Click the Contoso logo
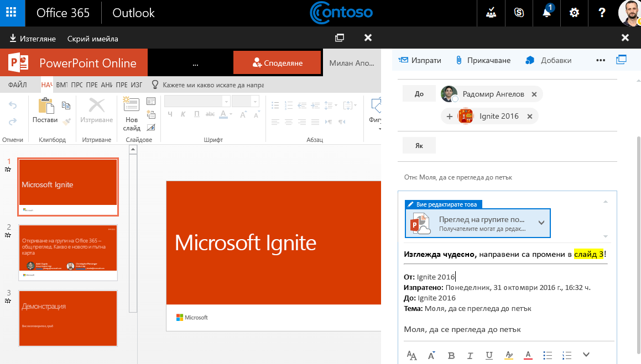The image size is (641, 364). click(341, 13)
